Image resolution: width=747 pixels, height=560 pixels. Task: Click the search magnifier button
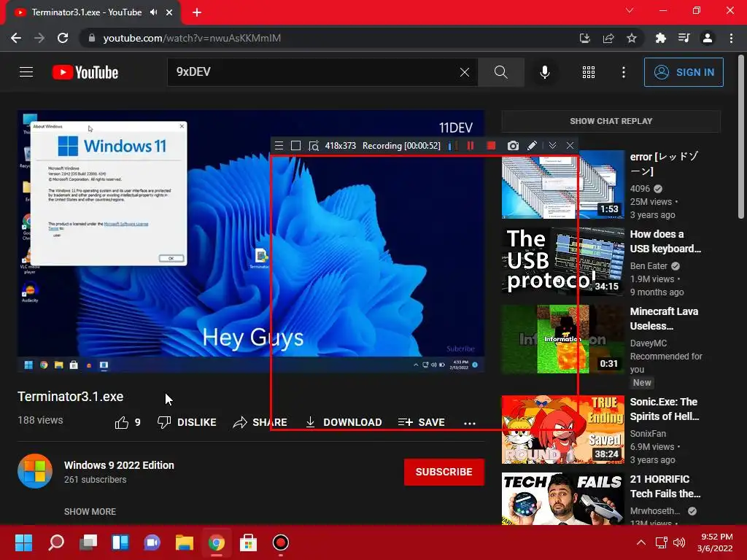click(500, 72)
